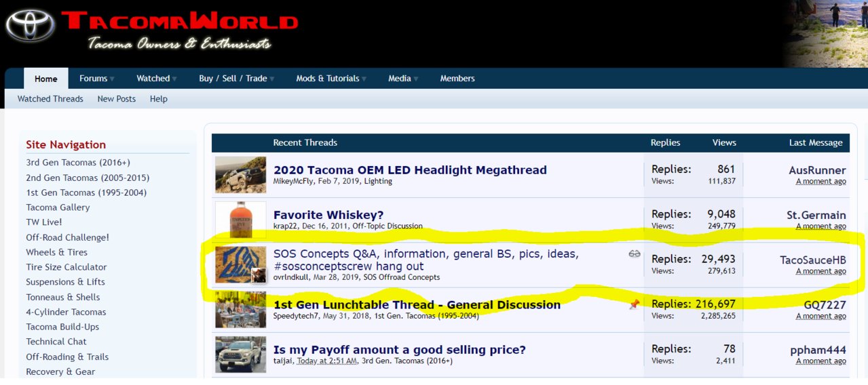Open author MikeyMcFly profile
Screen dimensions: 868x385
[x=295, y=181]
